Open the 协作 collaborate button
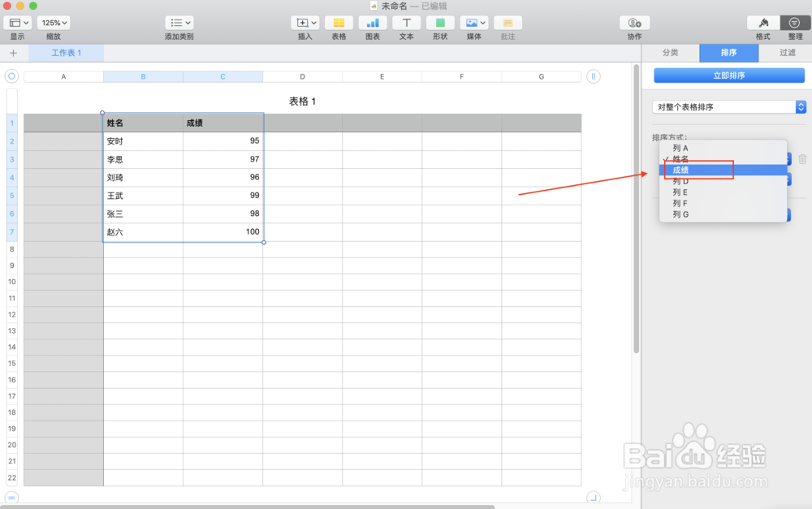The height and width of the screenshot is (509, 812). 634,23
